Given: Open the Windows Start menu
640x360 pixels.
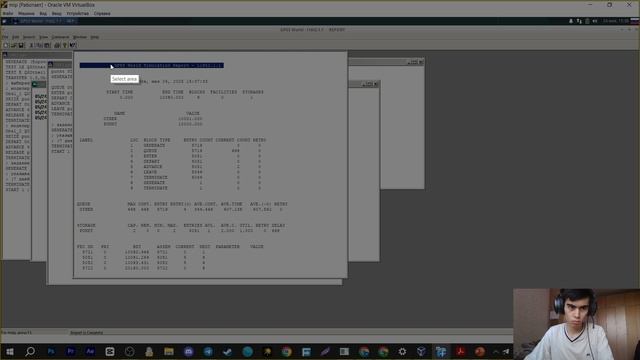Looking at the screenshot, I should pyautogui.click(x=10, y=351).
